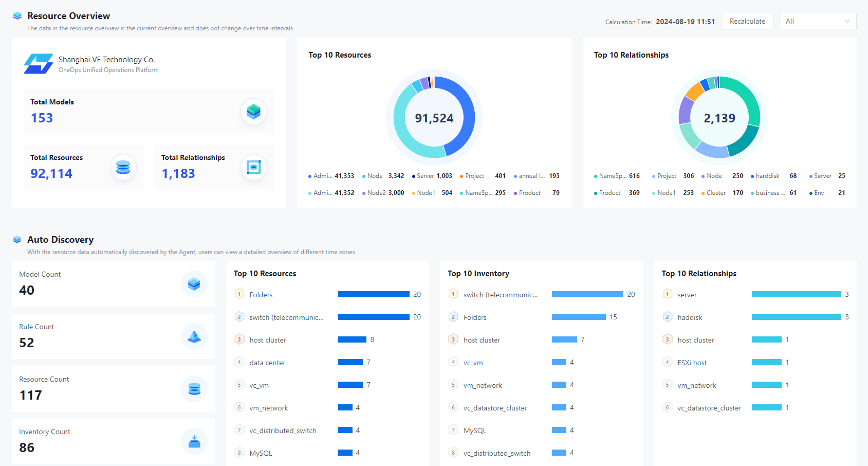
Task: Click the Rule Count pyramid icon
Action: click(194, 336)
